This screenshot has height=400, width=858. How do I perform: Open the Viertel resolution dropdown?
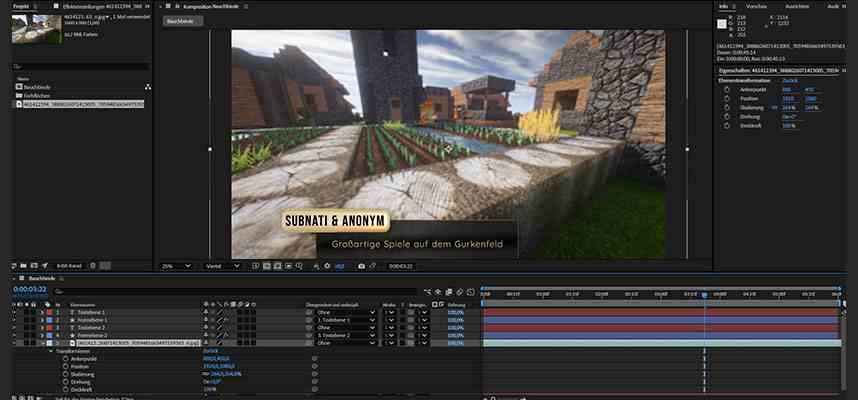pos(222,266)
